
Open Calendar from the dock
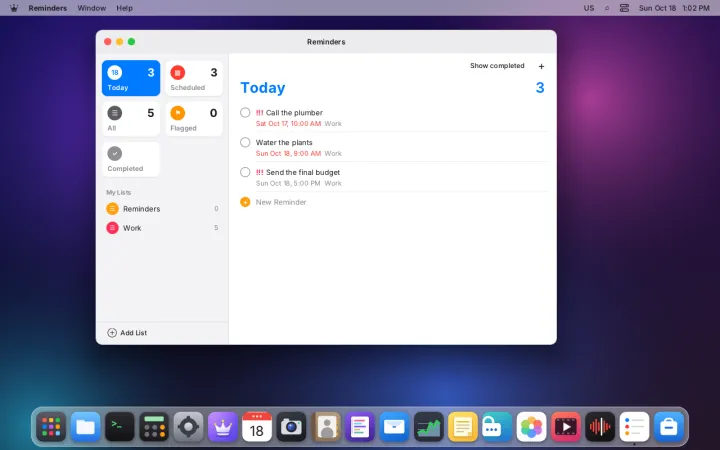[257, 427]
